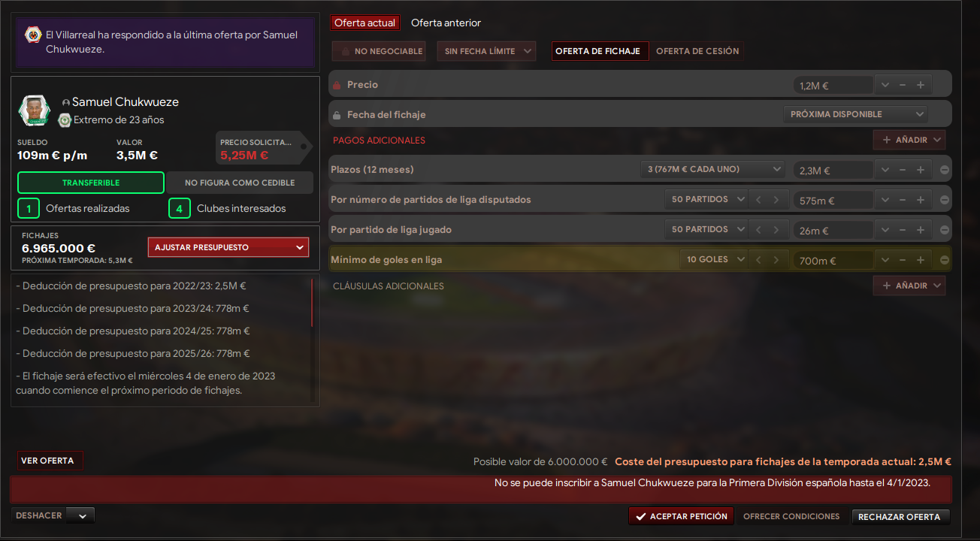Click the lock icon beside Fecha del fichaje
This screenshot has height=541, width=980.
pos(337,115)
